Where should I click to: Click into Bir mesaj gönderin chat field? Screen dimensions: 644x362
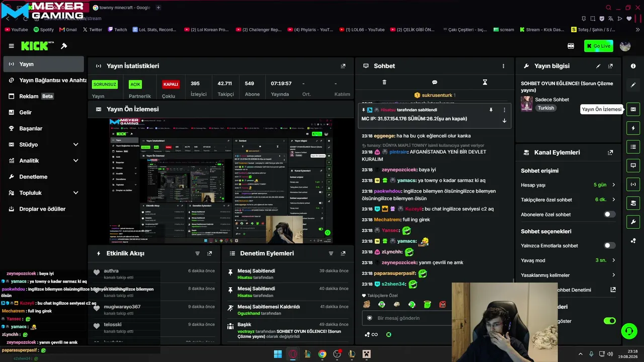(x=407, y=318)
